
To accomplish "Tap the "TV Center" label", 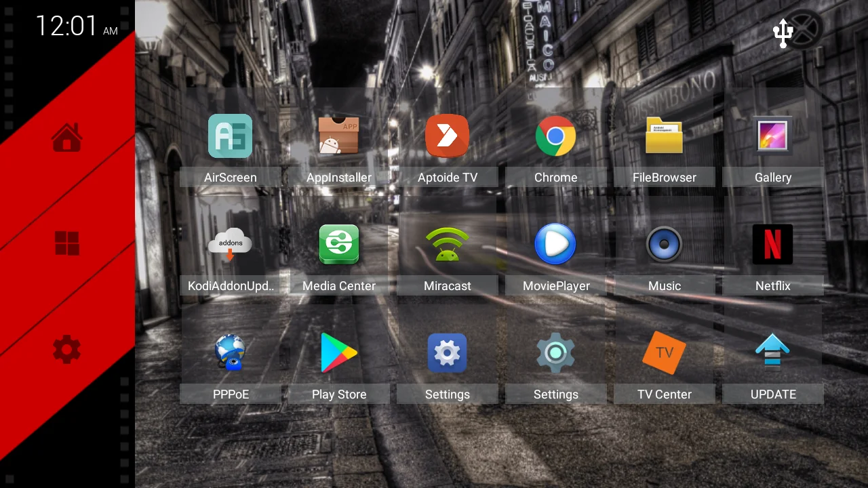I will pyautogui.click(x=665, y=394).
